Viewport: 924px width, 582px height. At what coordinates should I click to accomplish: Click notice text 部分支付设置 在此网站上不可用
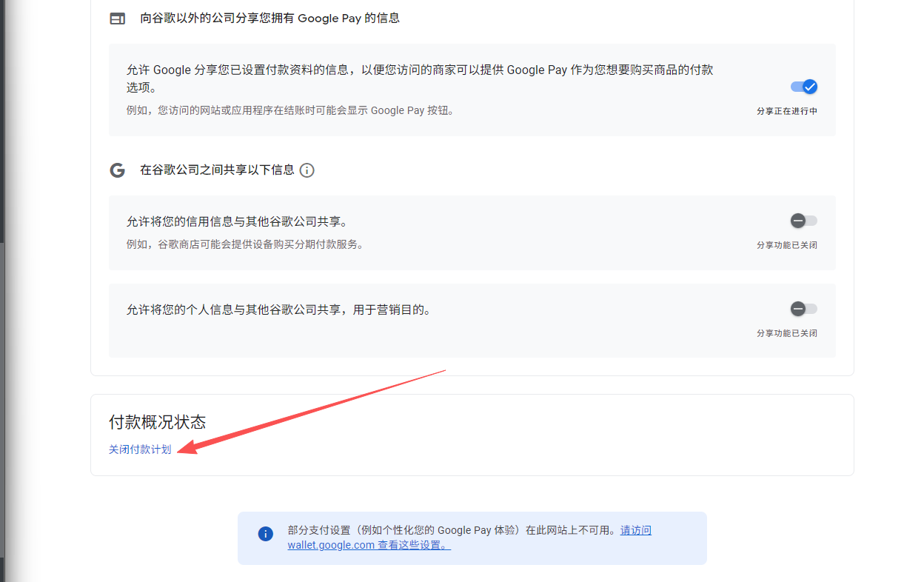point(452,530)
